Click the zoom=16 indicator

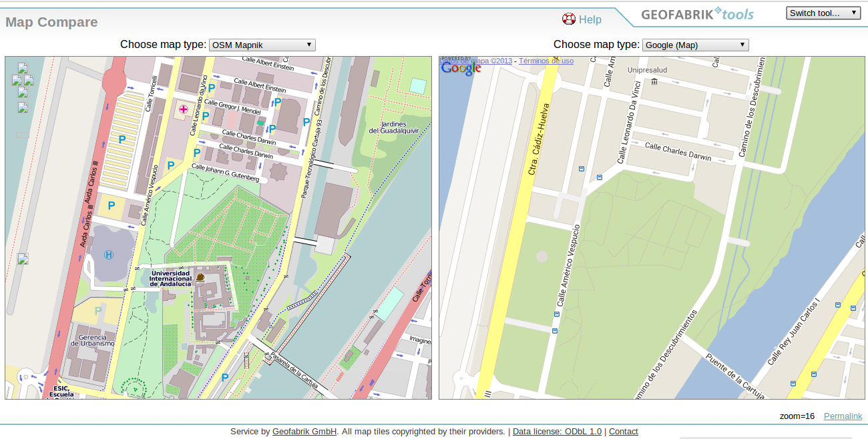pos(797,416)
